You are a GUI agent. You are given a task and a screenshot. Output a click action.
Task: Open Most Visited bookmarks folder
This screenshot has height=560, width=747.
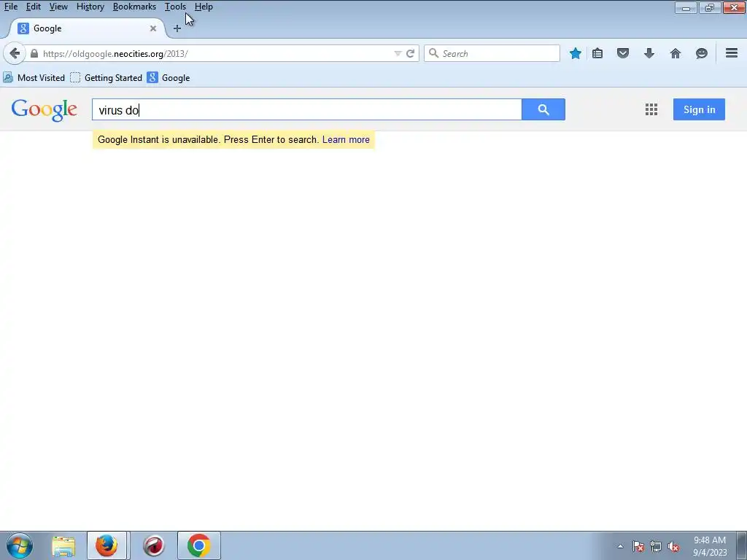[x=34, y=77]
